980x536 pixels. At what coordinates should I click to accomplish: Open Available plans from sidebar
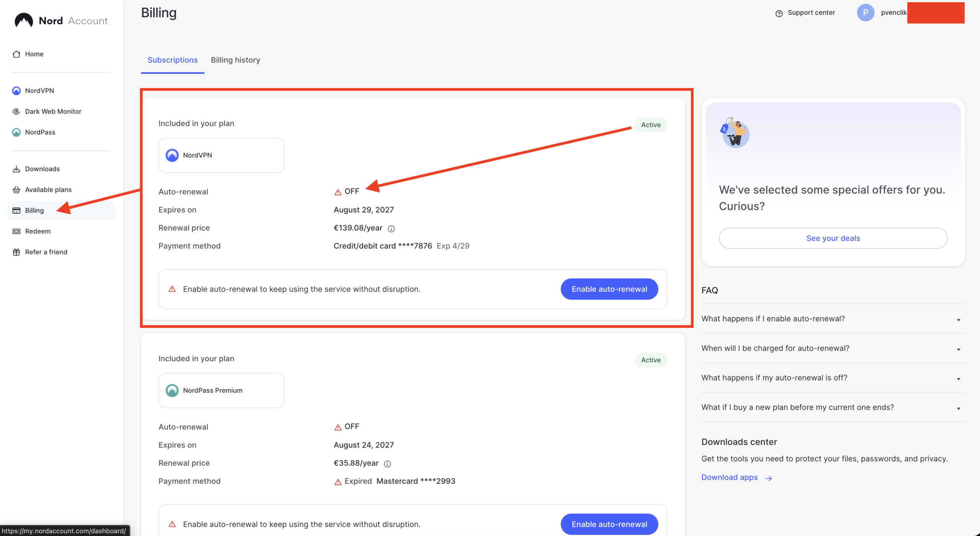coord(48,189)
